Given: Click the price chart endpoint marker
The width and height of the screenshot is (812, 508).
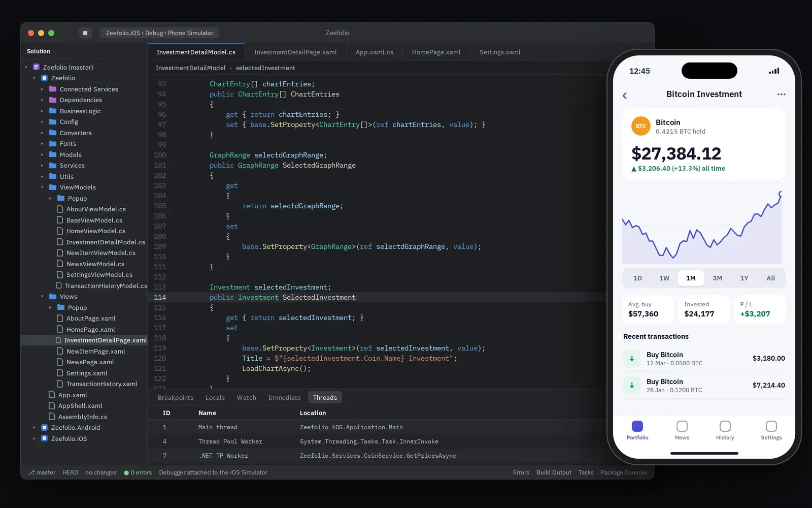Looking at the screenshot, I should (x=781, y=193).
